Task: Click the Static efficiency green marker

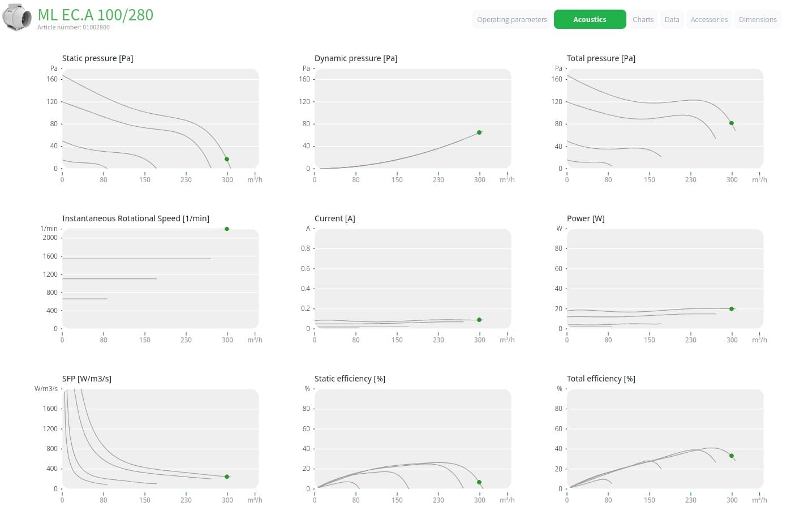Action: coord(479,482)
